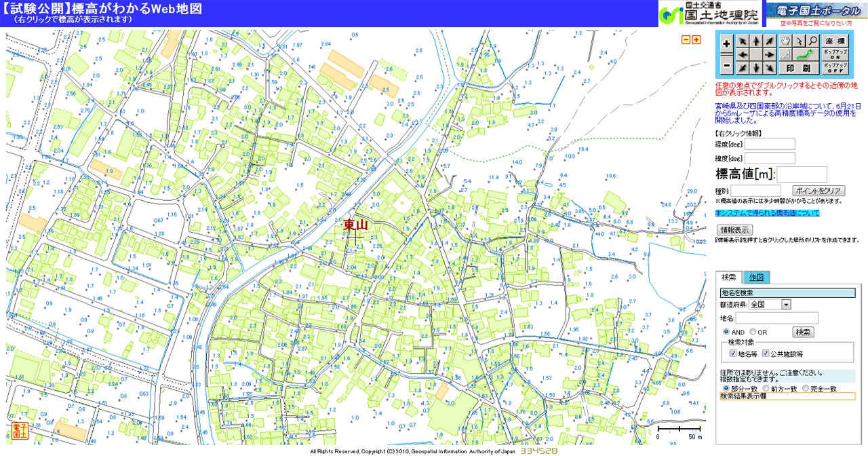Click the zoom out minus button
This screenshot has height=456, width=868.
tap(726, 66)
